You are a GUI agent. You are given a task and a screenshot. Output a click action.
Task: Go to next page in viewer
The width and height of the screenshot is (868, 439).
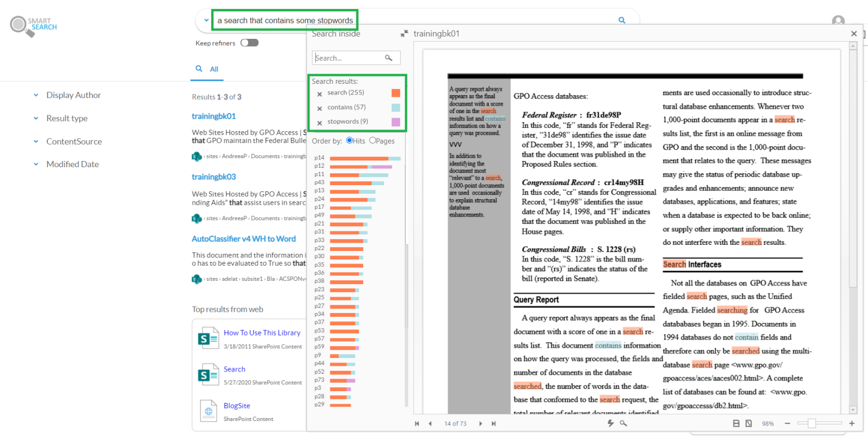[x=481, y=423]
